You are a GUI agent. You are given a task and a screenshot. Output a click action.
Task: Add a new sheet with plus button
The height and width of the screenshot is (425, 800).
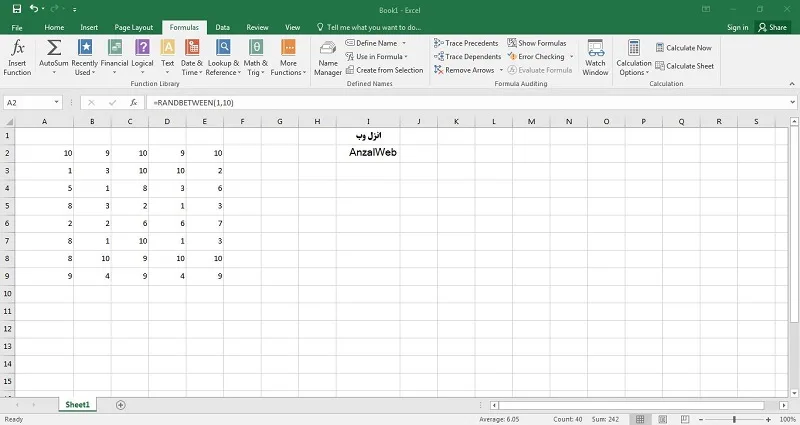pyautogui.click(x=120, y=405)
